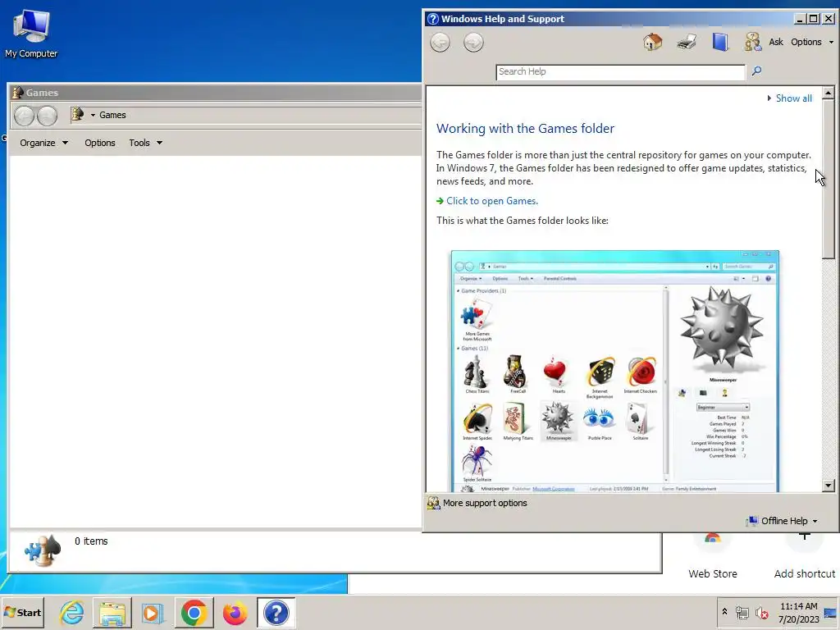Click the Search Help magnifier icon

(x=756, y=71)
